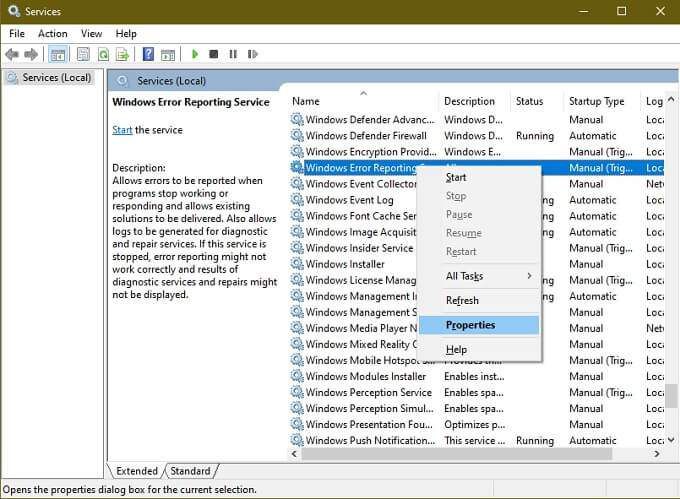Open the Action menu
680x499 pixels.
(x=53, y=33)
